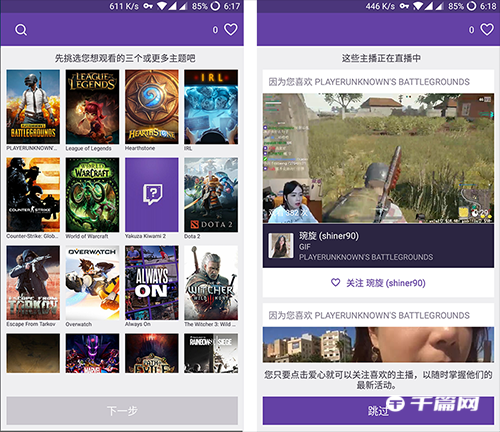500x432 pixels.
Task: Select Counter-Strike: Global Offensive cover
Action: pyautogui.click(x=33, y=195)
